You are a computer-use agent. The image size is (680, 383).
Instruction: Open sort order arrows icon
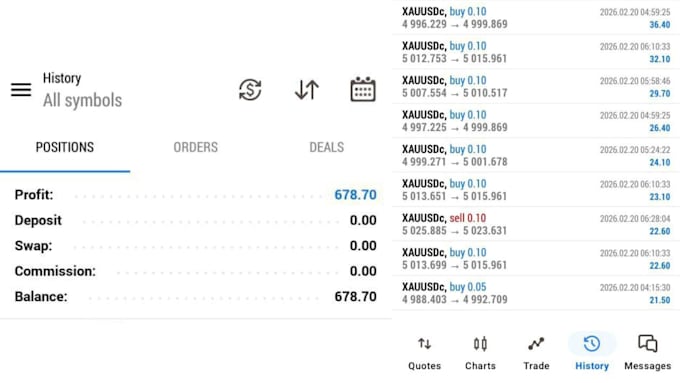(307, 90)
